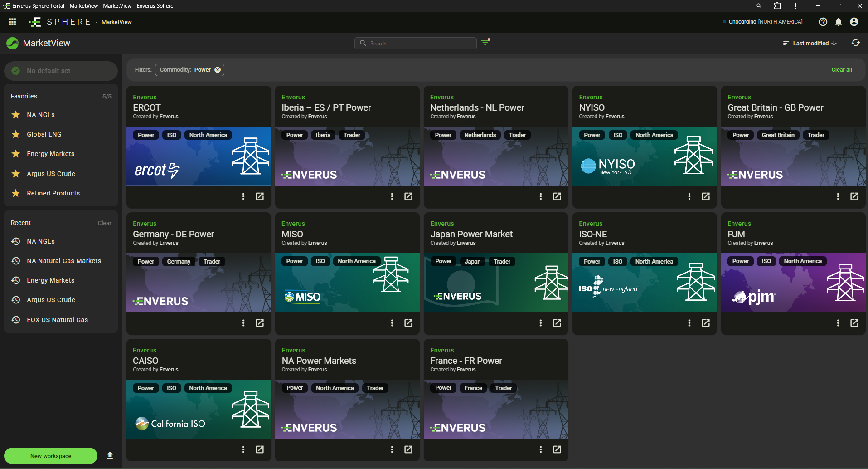This screenshot has width=868, height=469.
Task: Open more options on MISO card
Action: (392, 323)
